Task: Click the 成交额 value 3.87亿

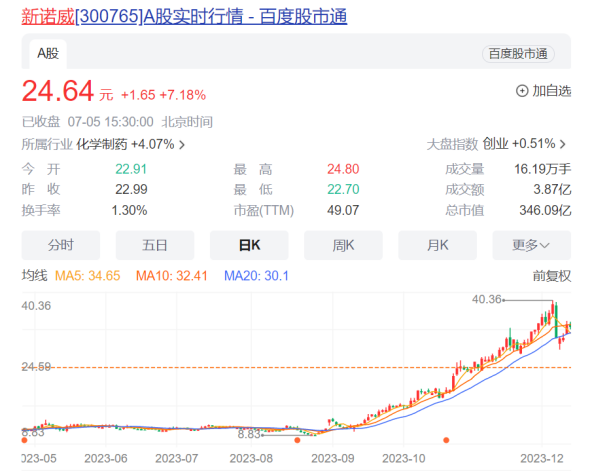Action: [552, 189]
